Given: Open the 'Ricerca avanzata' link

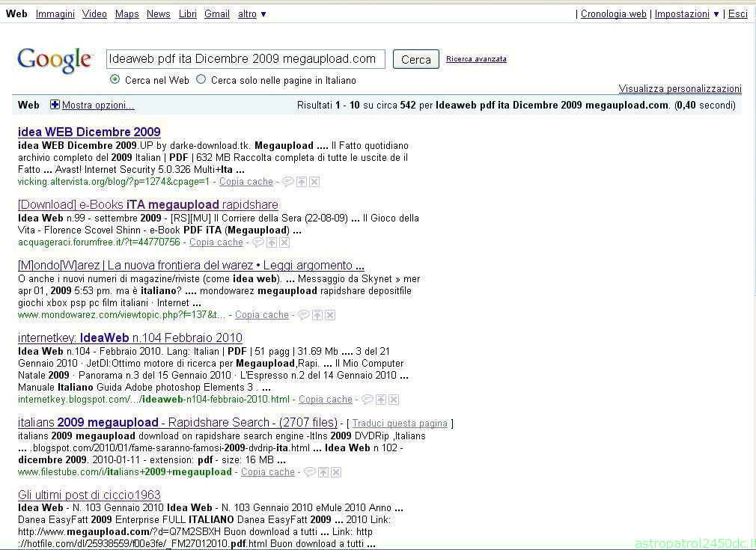Looking at the screenshot, I should [476, 59].
